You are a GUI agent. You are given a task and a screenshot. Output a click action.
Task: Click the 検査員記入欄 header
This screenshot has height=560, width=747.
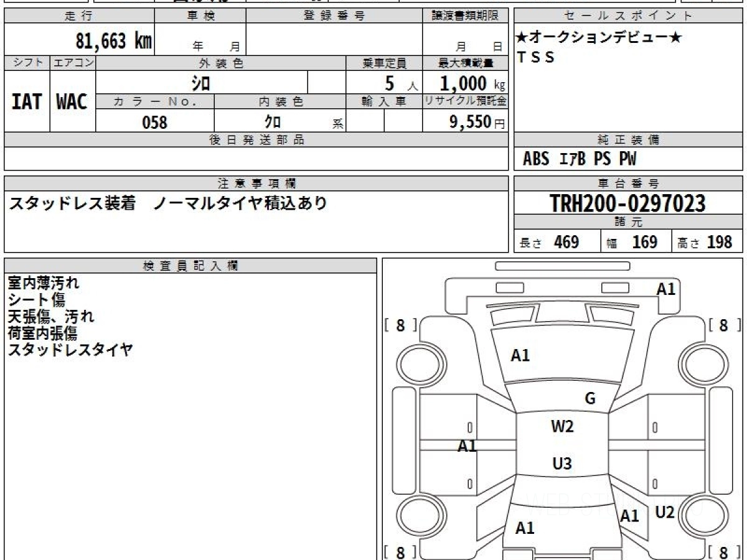click(x=190, y=265)
